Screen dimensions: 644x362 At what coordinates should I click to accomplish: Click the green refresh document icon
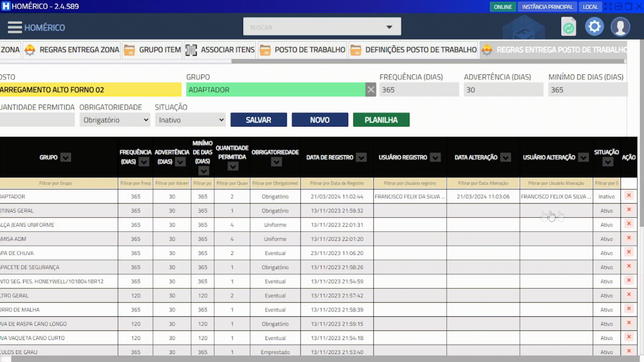pos(568,27)
